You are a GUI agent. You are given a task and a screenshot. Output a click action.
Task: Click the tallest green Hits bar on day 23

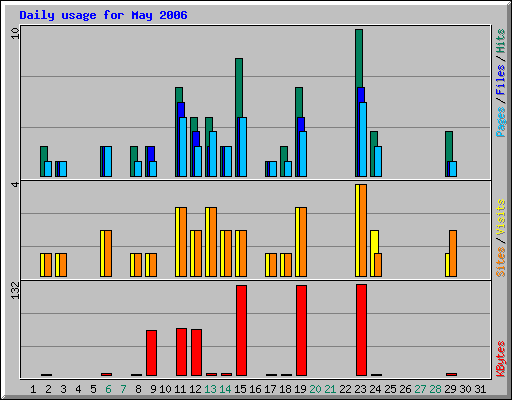click(359, 58)
